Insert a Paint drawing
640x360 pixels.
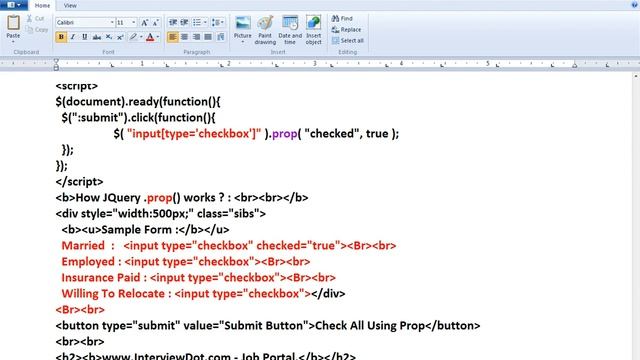pyautogui.click(x=265, y=30)
